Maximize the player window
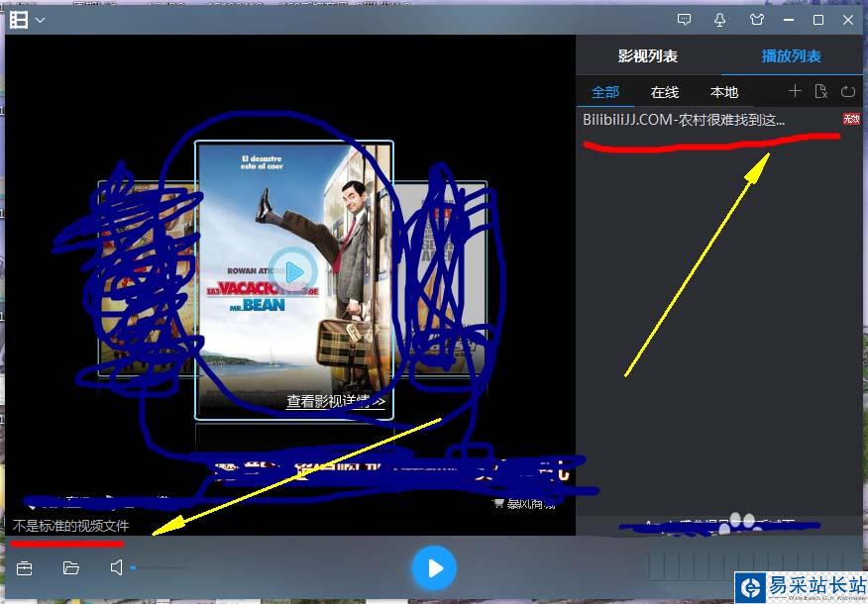This screenshot has width=868, height=604. (818, 20)
